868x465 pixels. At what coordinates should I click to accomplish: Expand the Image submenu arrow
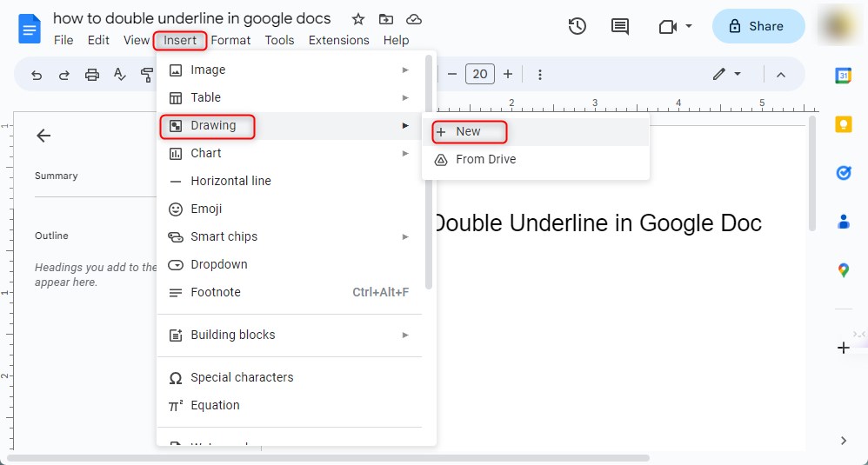click(405, 70)
